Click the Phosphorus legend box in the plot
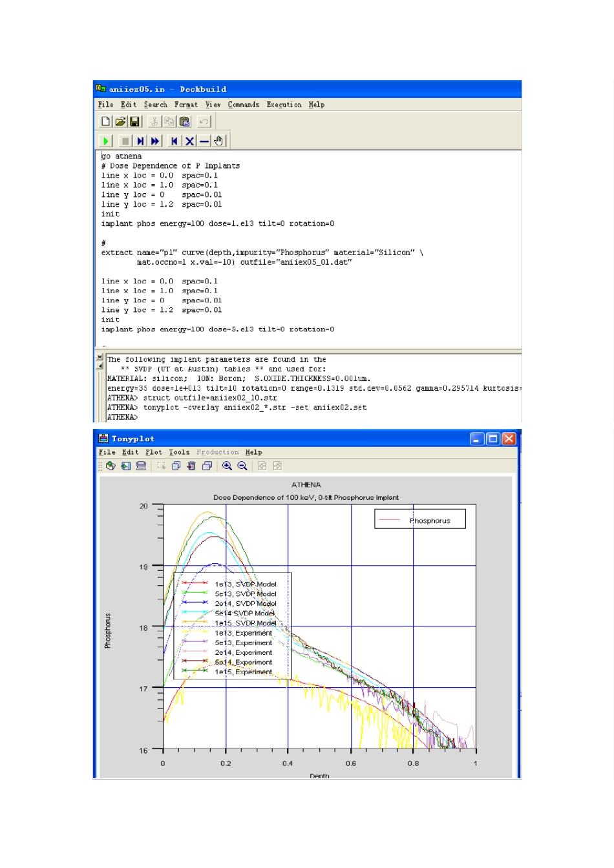 [420, 520]
